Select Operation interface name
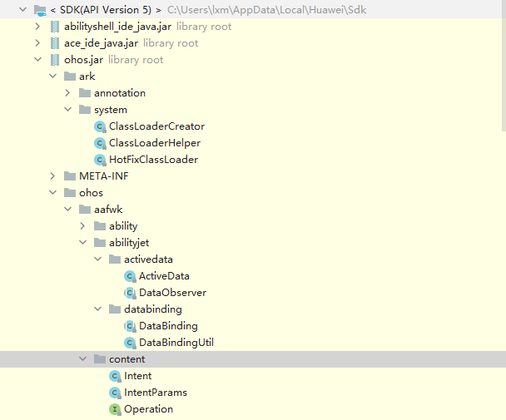Image resolution: width=506 pixels, height=420 pixels. coord(148,409)
